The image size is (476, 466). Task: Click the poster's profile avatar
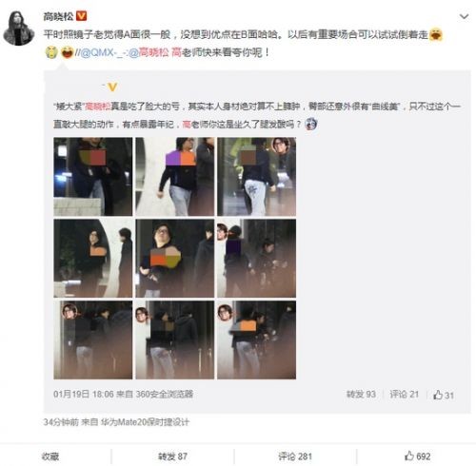pyautogui.click(x=19, y=28)
